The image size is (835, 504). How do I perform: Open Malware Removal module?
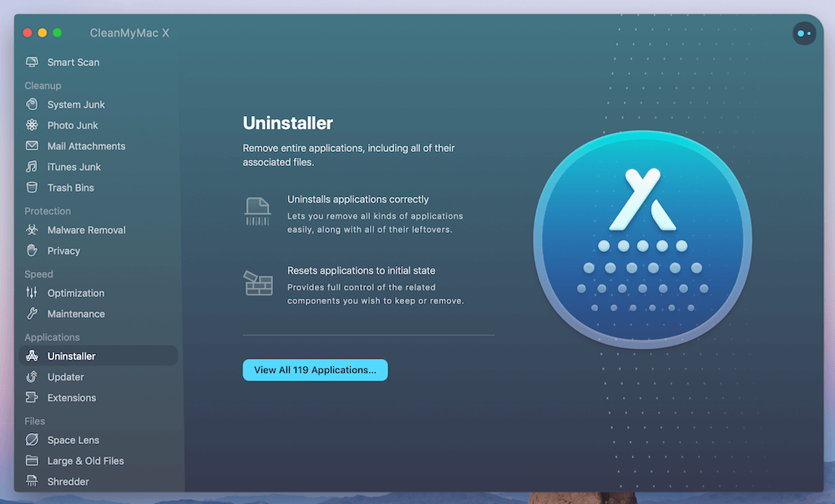tap(86, 230)
